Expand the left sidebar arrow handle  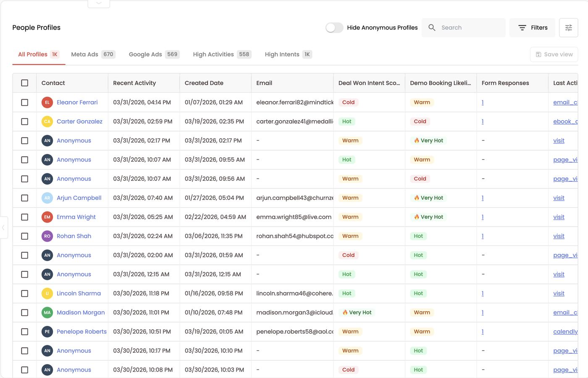[x=3, y=227]
